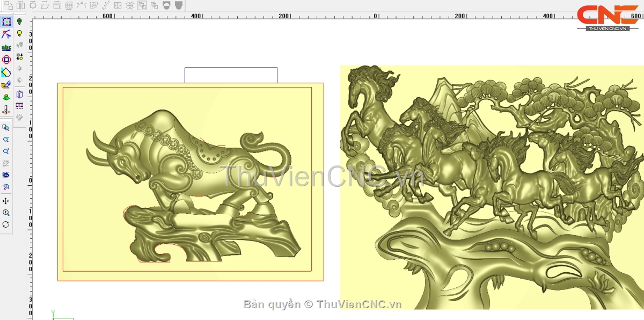Click the zoom in plus magnifier
This screenshot has width=644, height=320.
click(6, 151)
